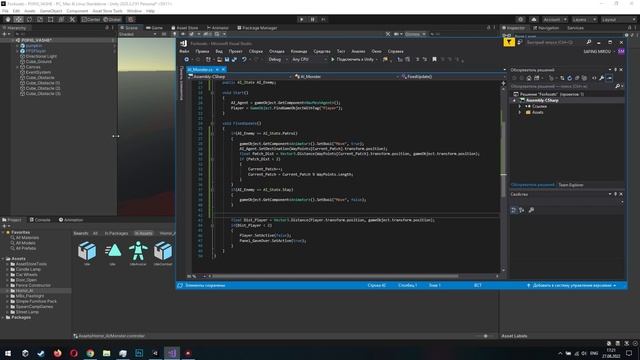The image size is (640, 360).
Task: Click the attach to Unity start button
Action: coord(353,60)
